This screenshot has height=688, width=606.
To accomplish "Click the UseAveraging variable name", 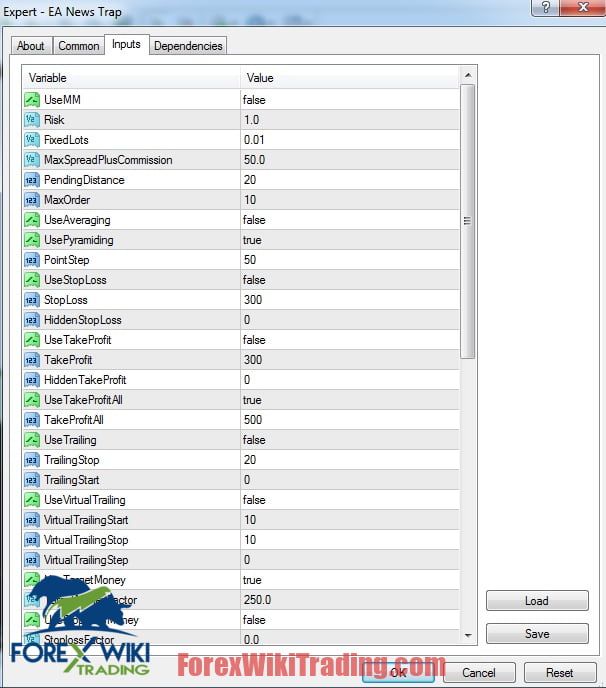I will (77, 220).
